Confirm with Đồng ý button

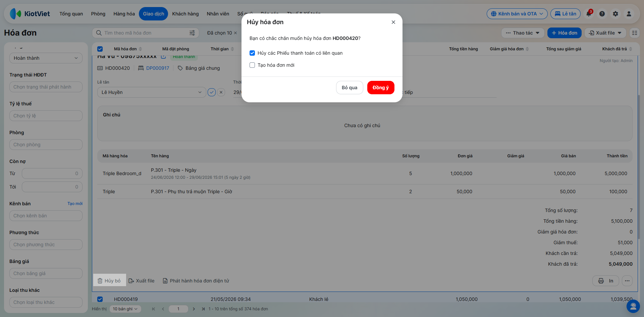pyautogui.click(x=381, y=88)
